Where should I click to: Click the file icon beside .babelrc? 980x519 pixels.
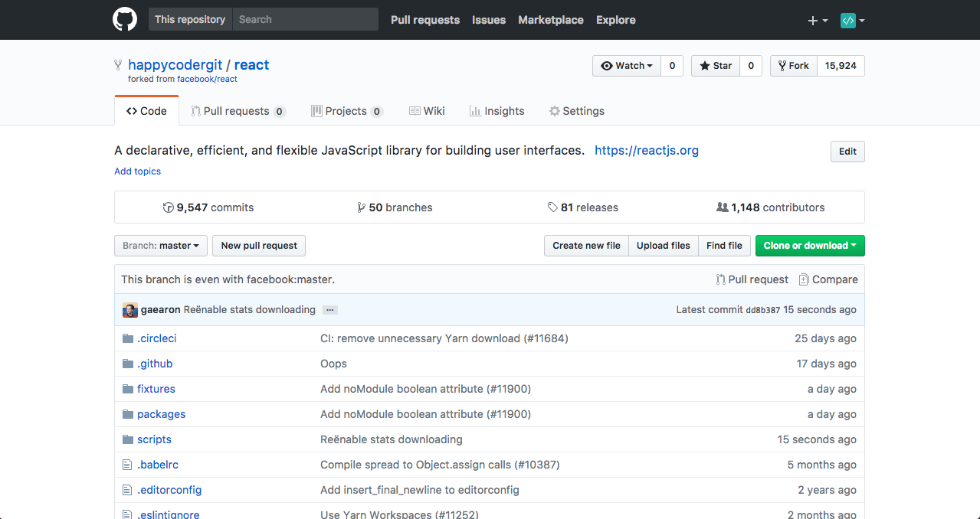127,464
